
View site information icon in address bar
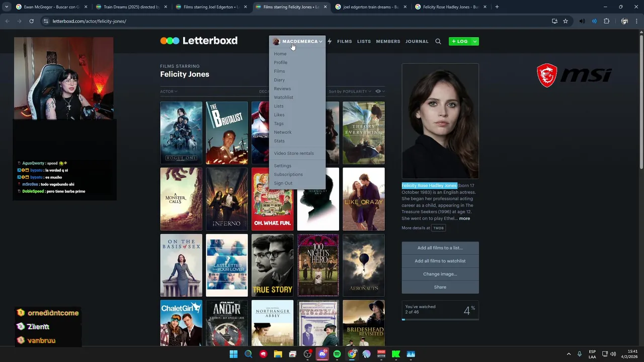pyautogui.click(x=46, y=21)
